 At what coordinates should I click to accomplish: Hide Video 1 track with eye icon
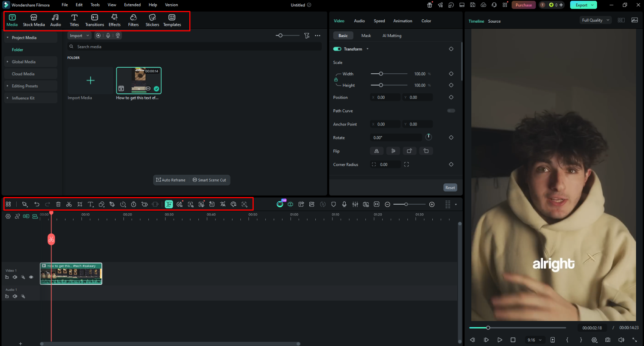point(31,277)
